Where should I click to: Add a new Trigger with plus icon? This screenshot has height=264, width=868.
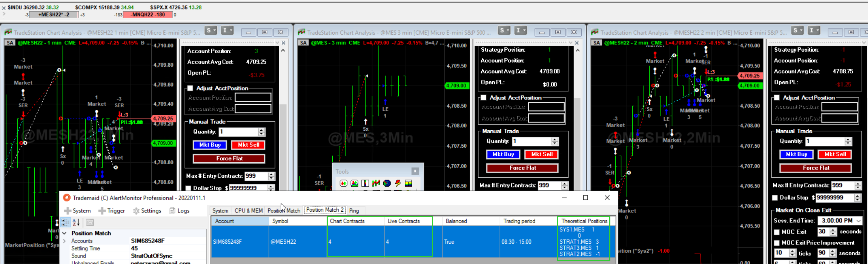[112, 211]
